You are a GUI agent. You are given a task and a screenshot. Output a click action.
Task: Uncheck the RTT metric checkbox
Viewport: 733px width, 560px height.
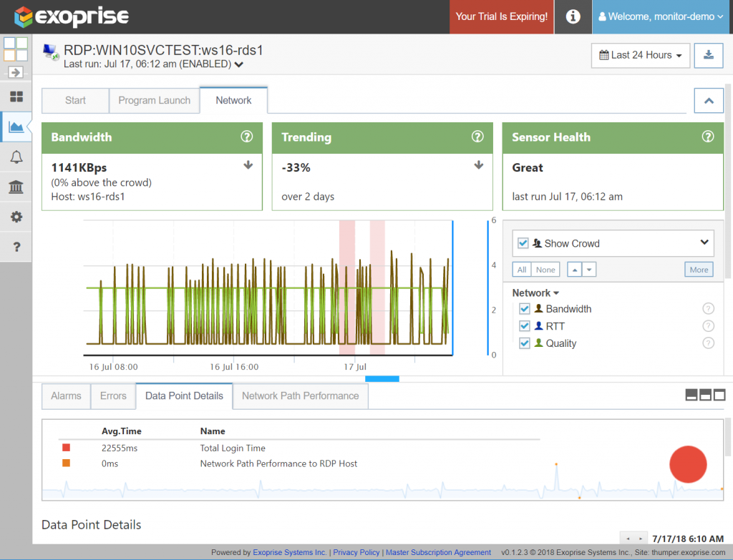[x=525, y=326]
